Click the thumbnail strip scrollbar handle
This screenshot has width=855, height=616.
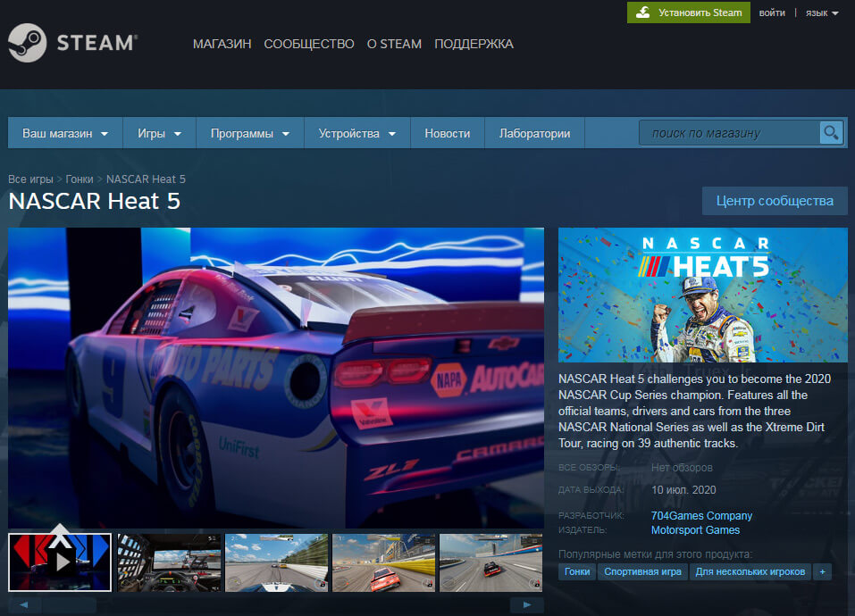point(70,604)
